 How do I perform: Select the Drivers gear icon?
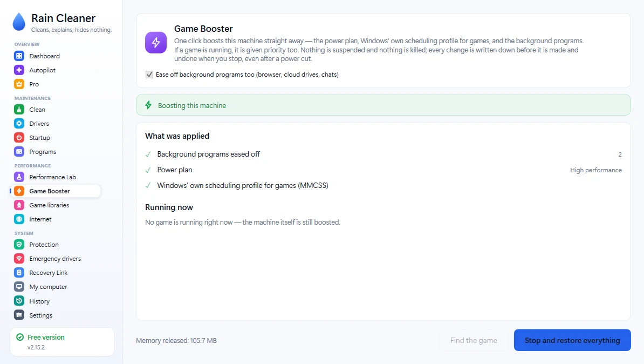(x=19, y=123)
